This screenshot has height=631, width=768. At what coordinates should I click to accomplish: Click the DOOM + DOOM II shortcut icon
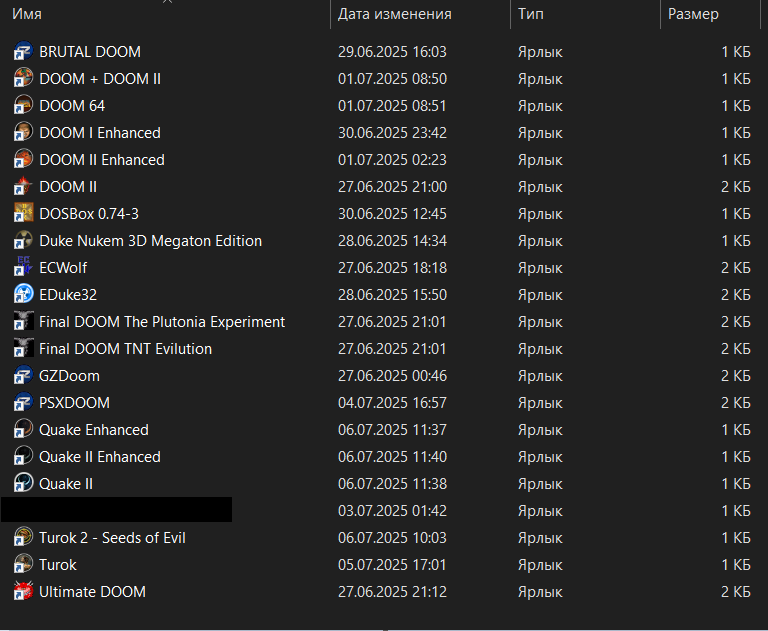23,78
